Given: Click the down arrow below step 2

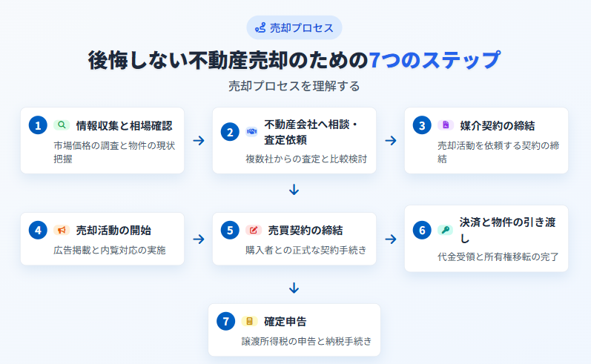Looking at the screenshot, I should click(x=294, y=190).
